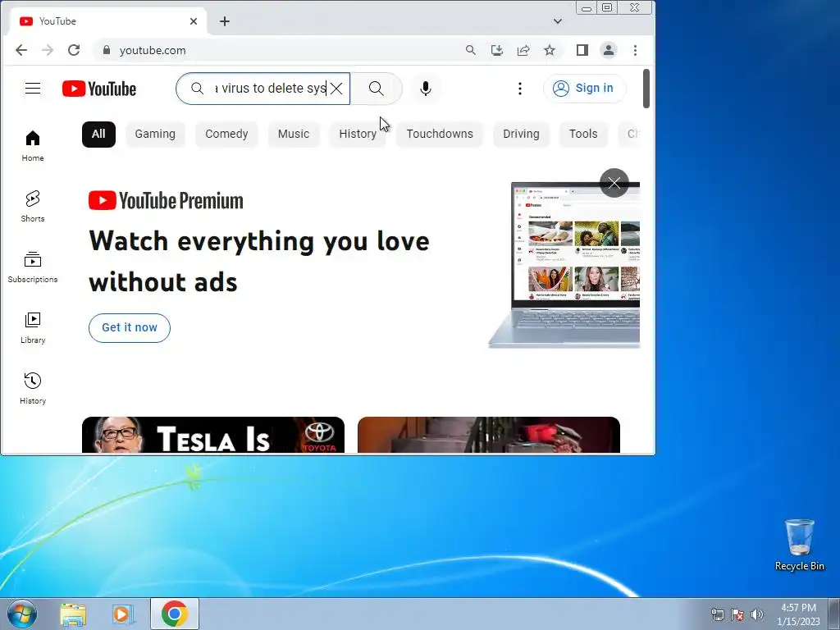Click inside the YouTube search field
Image resolution: width=840 pixels, height=630 pixels.
pyautogui.click(x=262, y=89)
